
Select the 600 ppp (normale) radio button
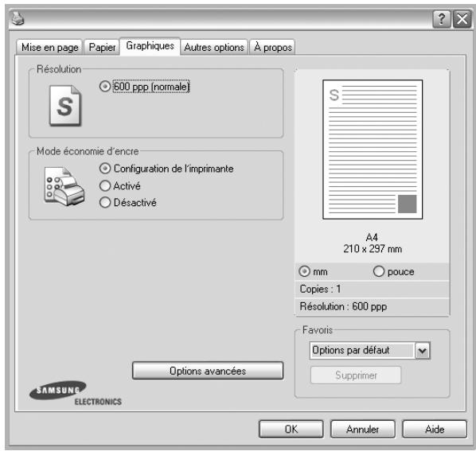[105, 87]
